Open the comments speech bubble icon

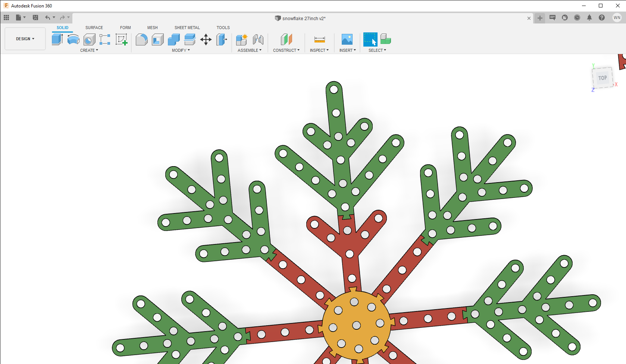tap(553, 18)
